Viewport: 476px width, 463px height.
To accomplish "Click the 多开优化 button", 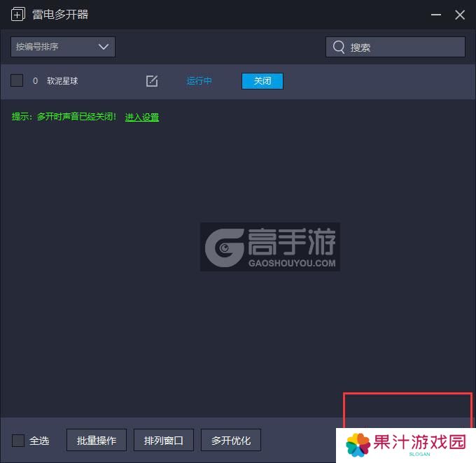I will point(231,440).
